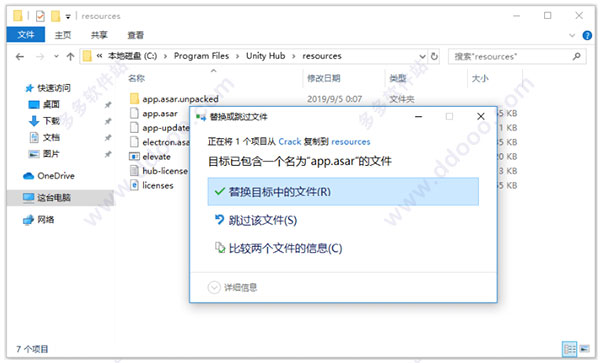Sort by 修改日期 column header
Viewport: 600px width, 363px height.
(324, 78)
